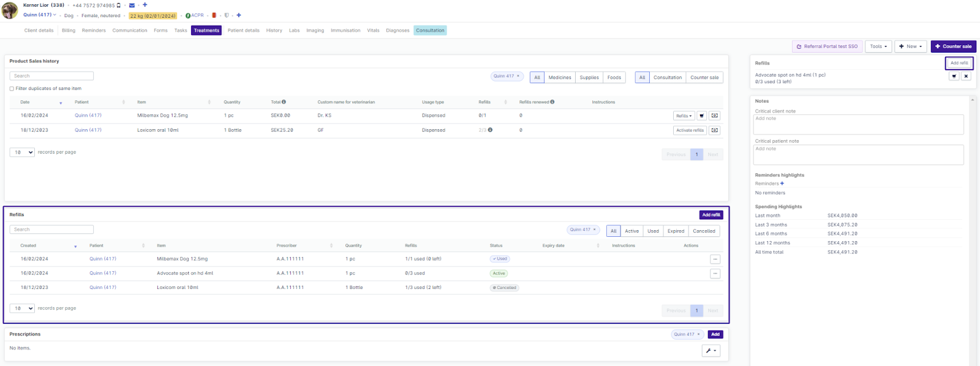The height and width of the screenshot is (366, 980).
Task: Click the client email envelope icon
Action: tap(132, 6)
